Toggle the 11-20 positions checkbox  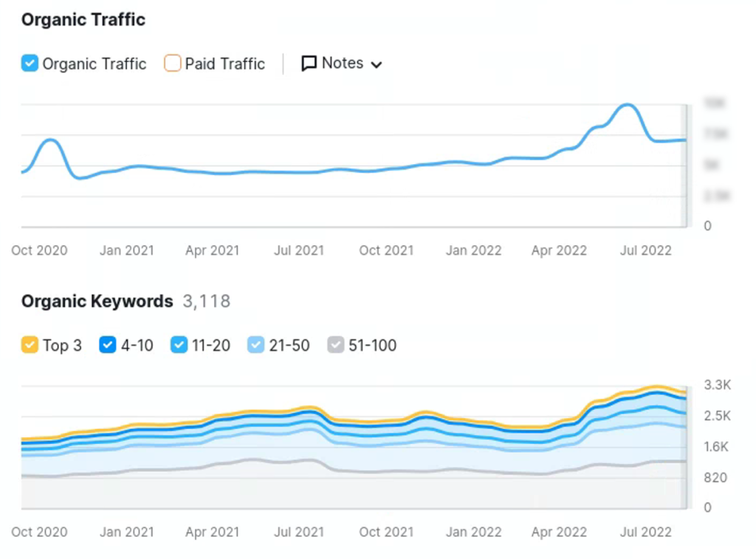pos(179,345)
